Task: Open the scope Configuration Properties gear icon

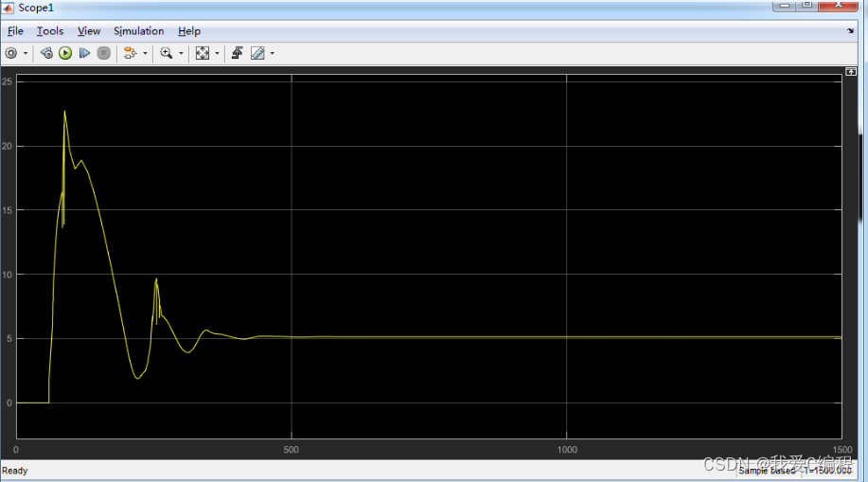Action: (x=11, y=54)
